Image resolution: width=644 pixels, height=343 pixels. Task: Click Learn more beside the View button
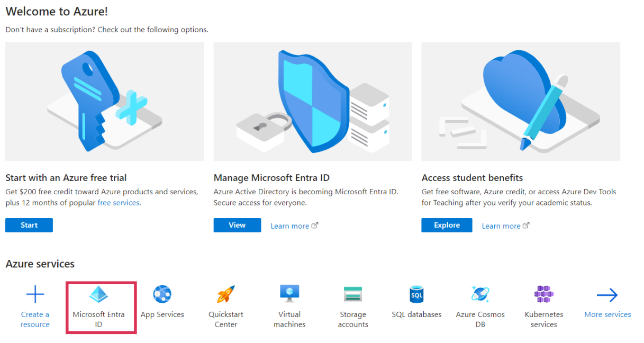pos(290,225)
